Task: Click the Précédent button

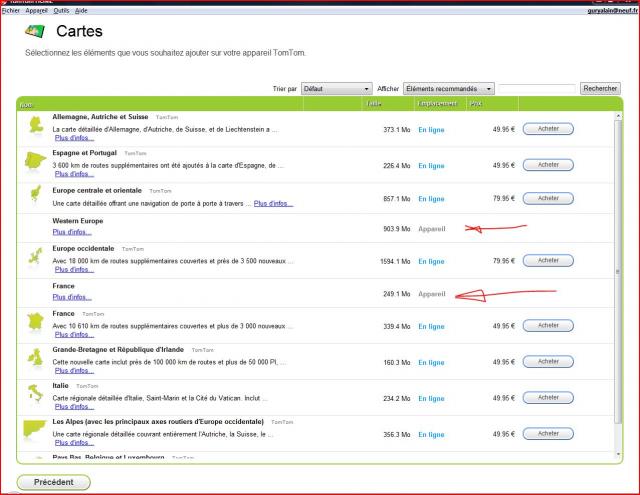Action: pyautogui.click(x=53, y=482)
